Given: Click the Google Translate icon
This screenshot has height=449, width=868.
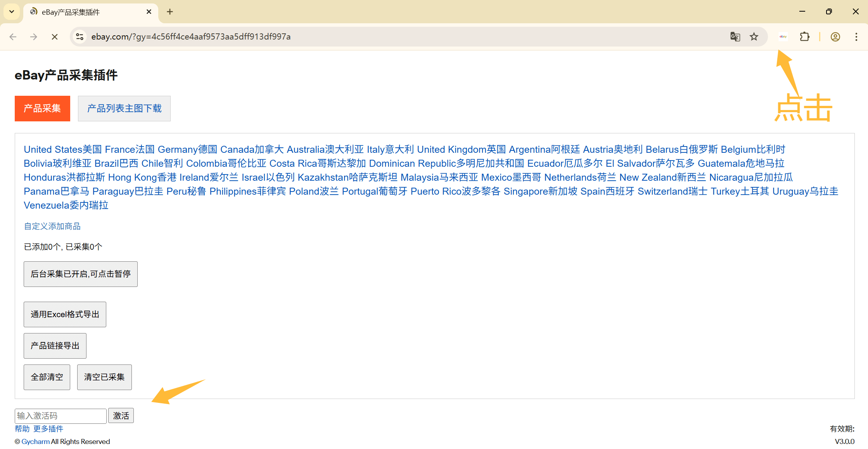Looking at the screenshot, I should point(735,37).
